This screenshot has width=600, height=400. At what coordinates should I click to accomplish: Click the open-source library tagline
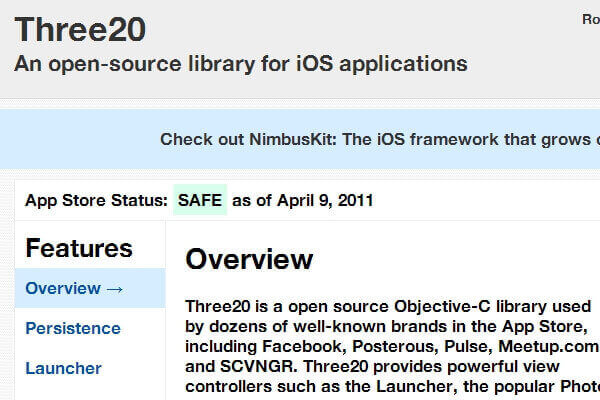(x=240, y=64)
